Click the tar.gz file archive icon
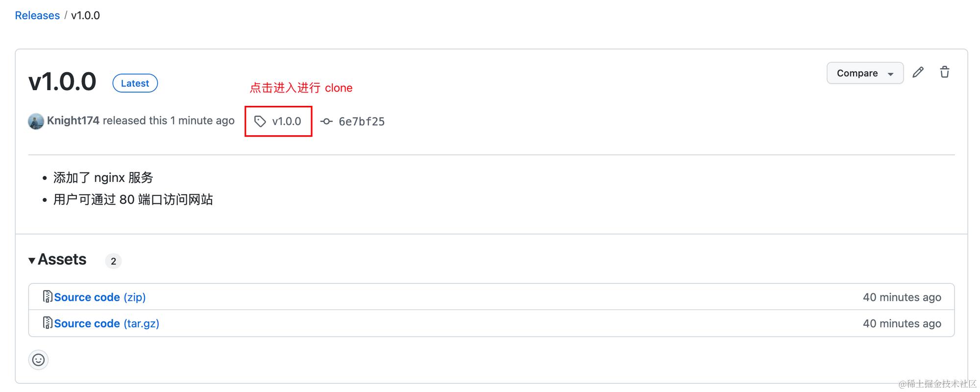This screenshot has width=980, height=392. 48,323
